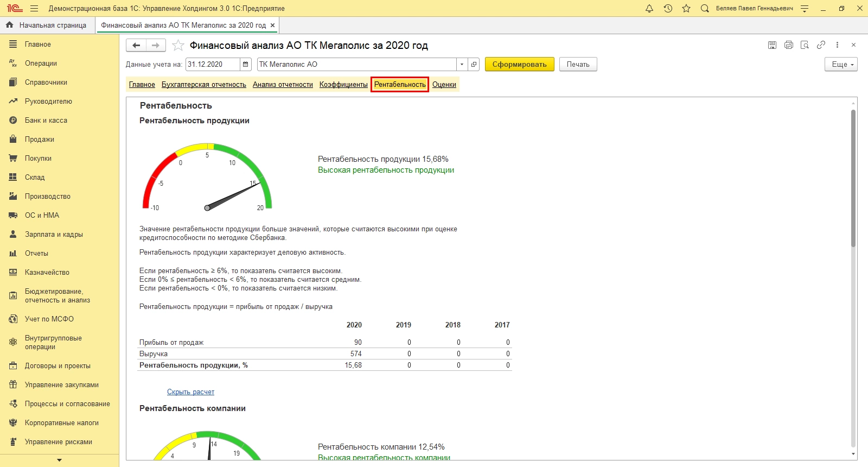Open the notifications bell icon

click(x=649, y=8)
